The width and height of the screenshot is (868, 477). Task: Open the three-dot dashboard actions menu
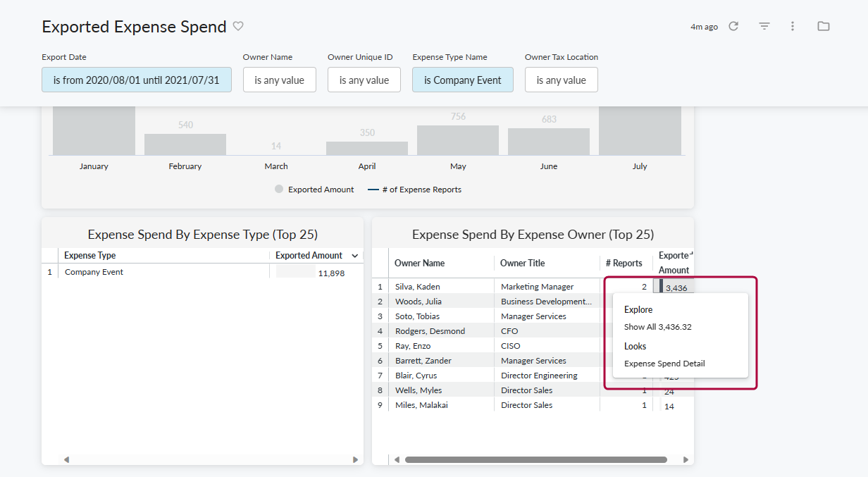click(793, 26)
